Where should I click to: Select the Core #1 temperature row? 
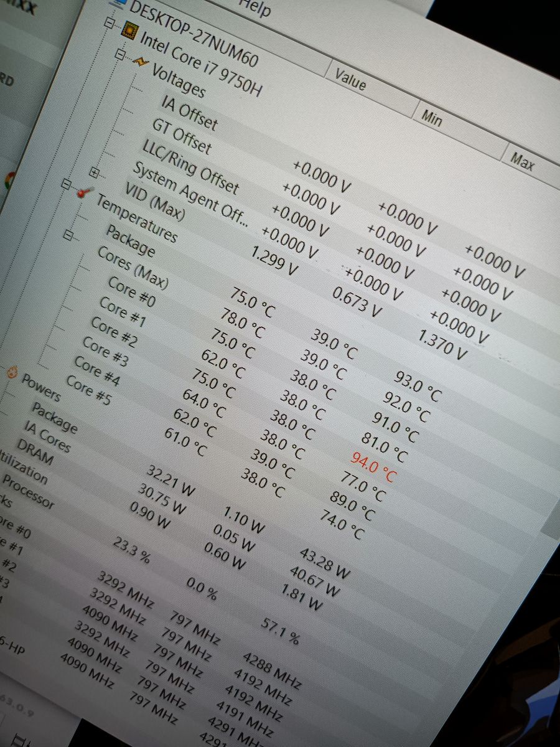pyautogui.click(x=123, y=311)
